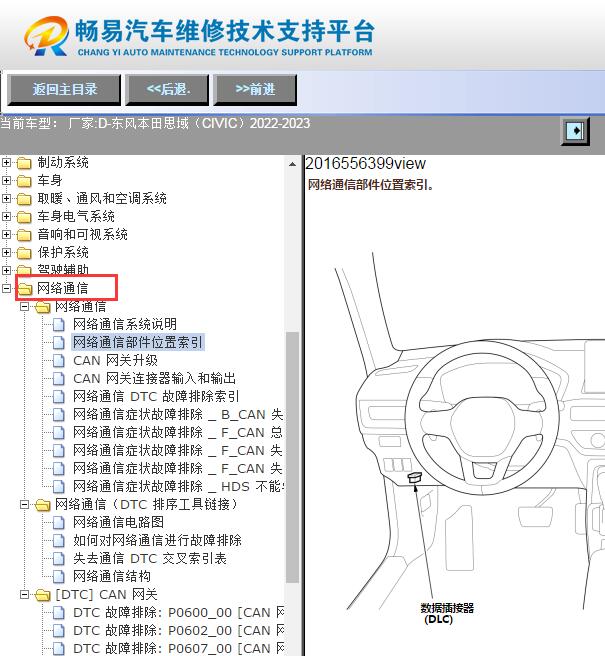Open CAN 网关连接器输入和输出 document
The width and height of the screenshot is (605, 656).
[154, 378]
